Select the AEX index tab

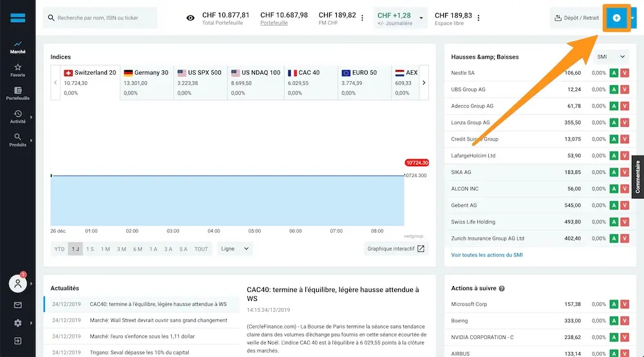point(405,82)
